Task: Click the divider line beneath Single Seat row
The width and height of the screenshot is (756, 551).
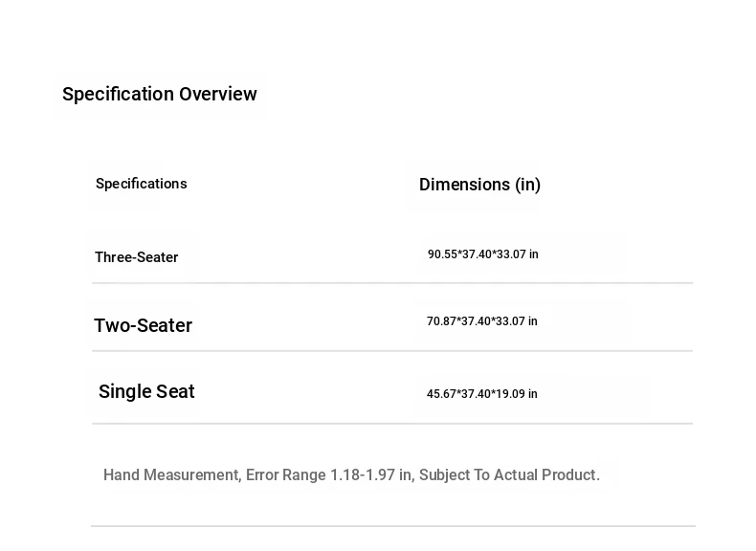Action: coord(392,424)
